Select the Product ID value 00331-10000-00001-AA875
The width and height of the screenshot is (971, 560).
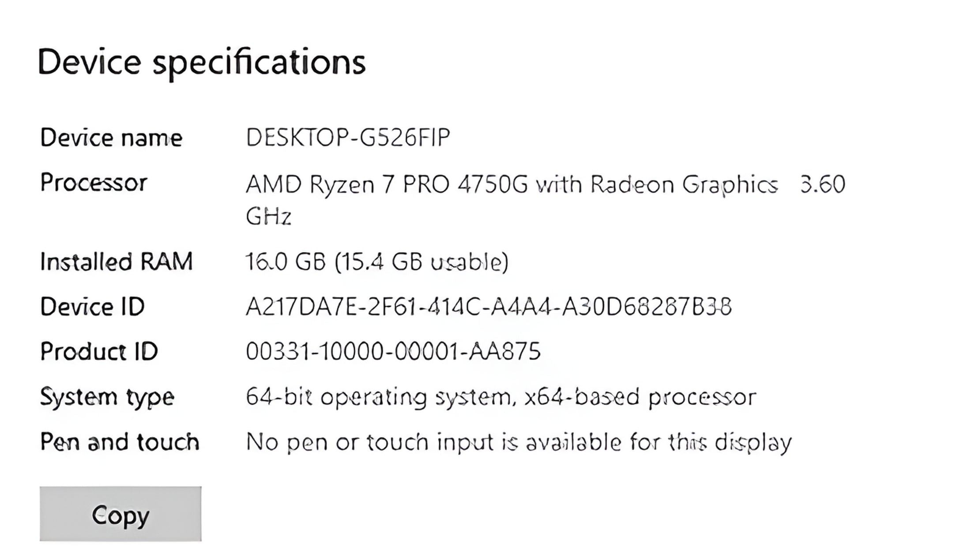[393, 352]
